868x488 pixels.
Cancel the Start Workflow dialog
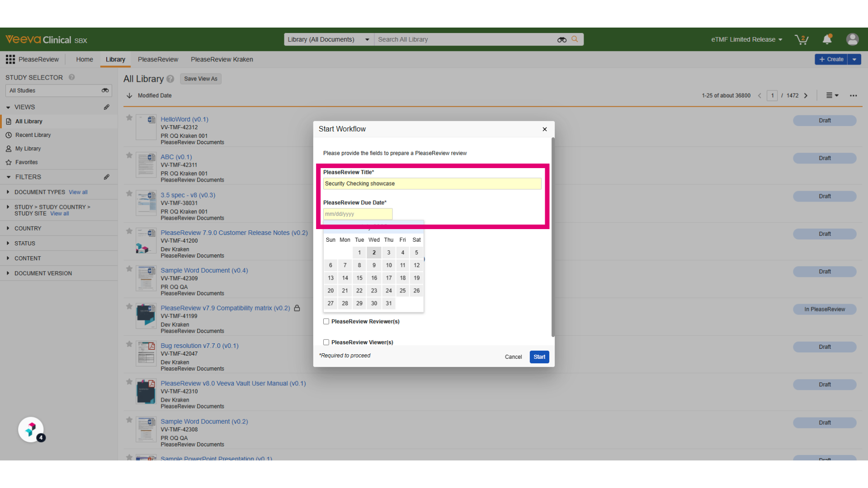[513, 357]
